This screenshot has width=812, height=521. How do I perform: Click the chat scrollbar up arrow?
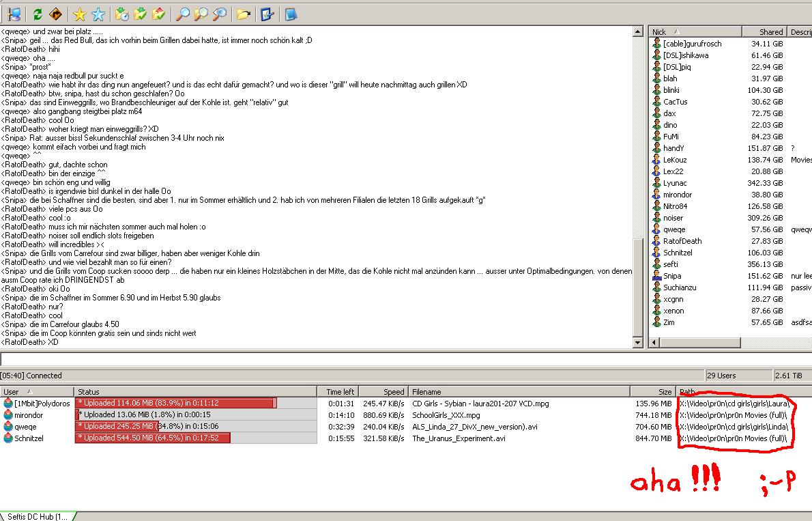638,32
